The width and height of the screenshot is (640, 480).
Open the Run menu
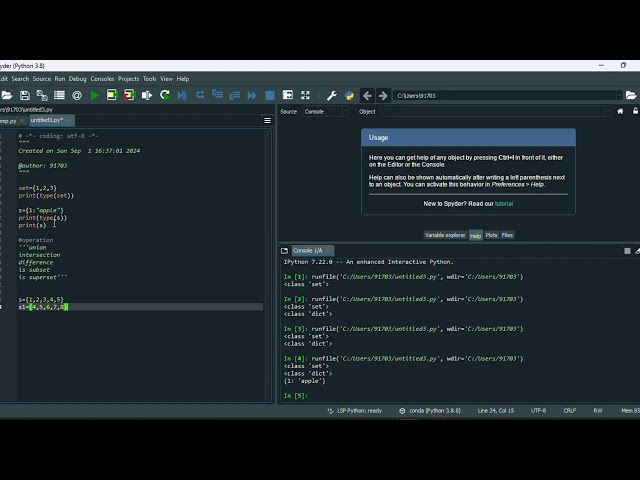(60, 79)
